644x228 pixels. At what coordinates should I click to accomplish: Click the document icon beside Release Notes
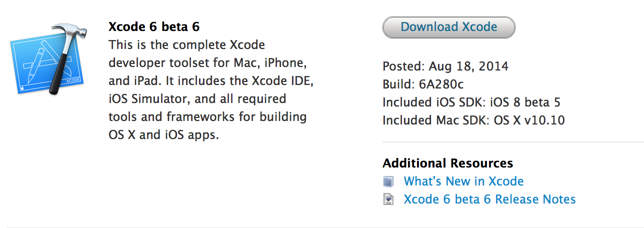click(388, 199)
